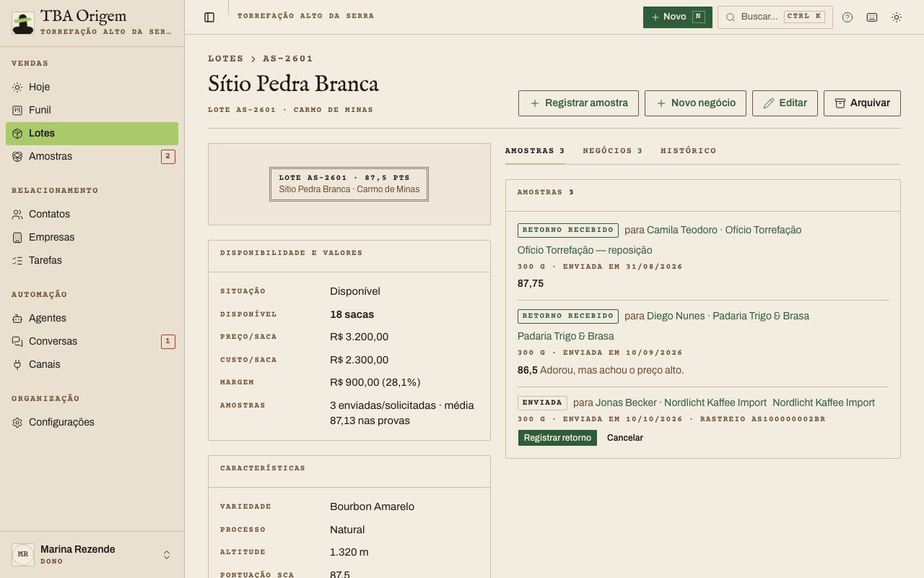Toggle light/dark theme sun icon
The width and height of the screenshot is (924, 578).
[x=897, y=17]
